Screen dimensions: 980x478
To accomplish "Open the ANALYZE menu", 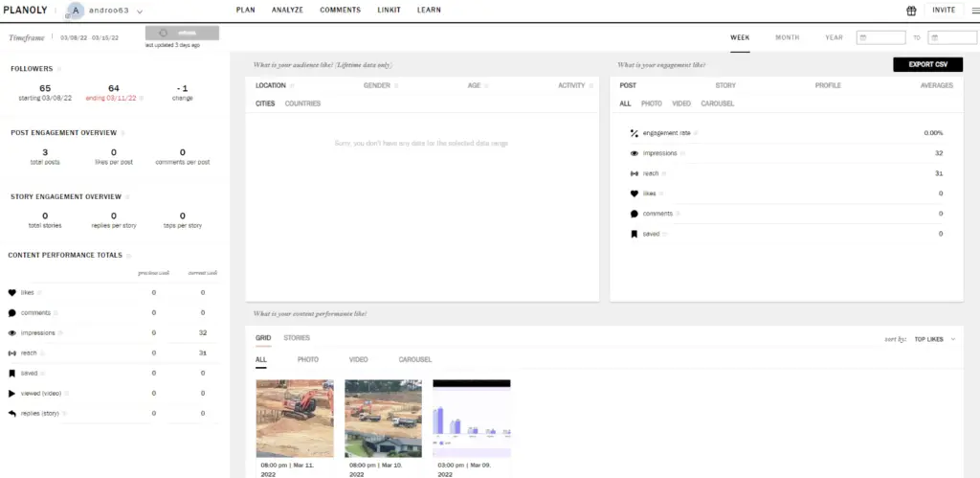I will point(287,11).
